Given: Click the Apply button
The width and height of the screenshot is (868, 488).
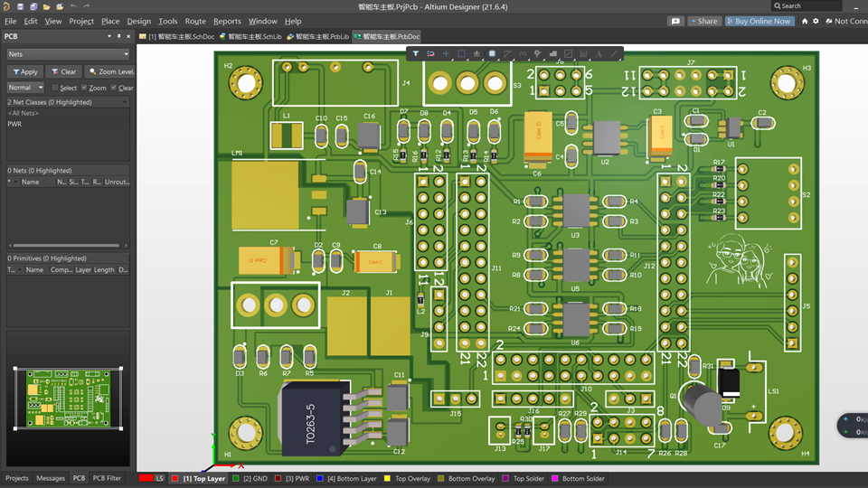Looking at the screenshot, I should (25, 72).
